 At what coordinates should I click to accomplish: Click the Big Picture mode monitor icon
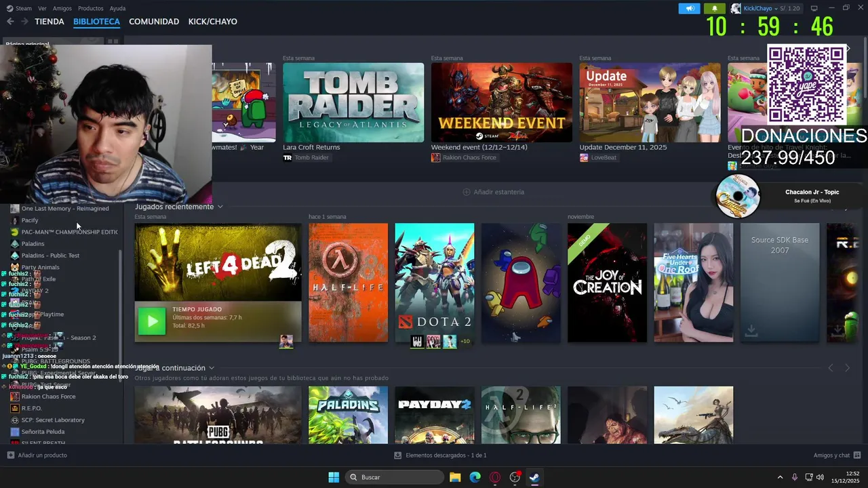pyautogui.click(x=814, y=8)
